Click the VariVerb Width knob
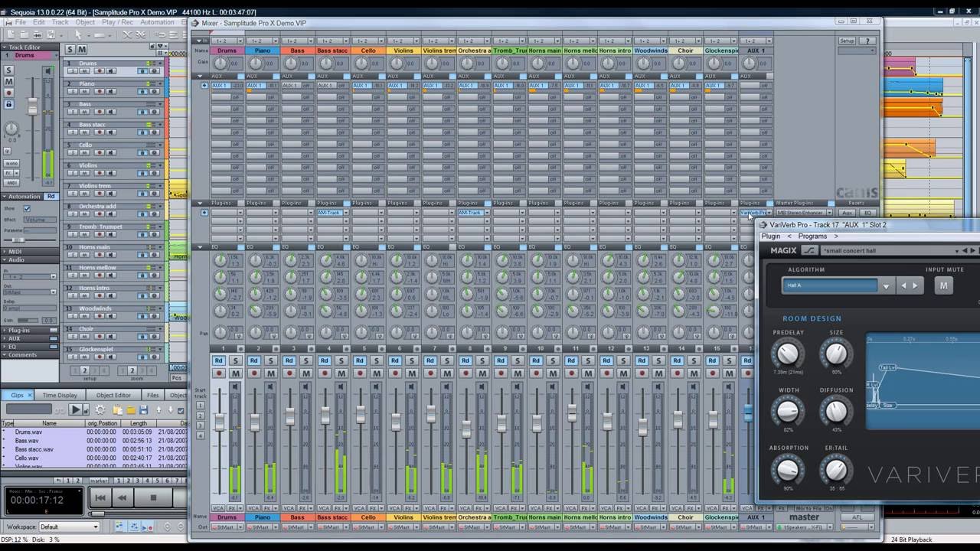Viewport: 980px width, 551px height. pos(788,412)
